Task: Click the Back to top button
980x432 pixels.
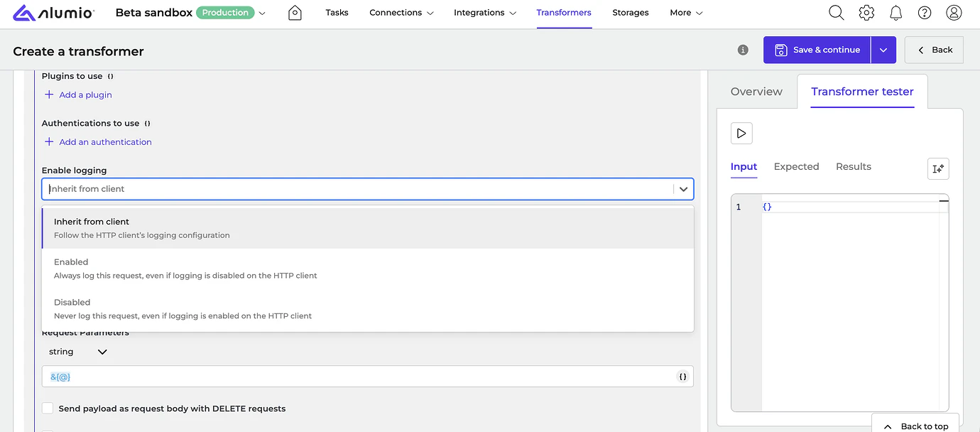Action: [x=915, y=425]
